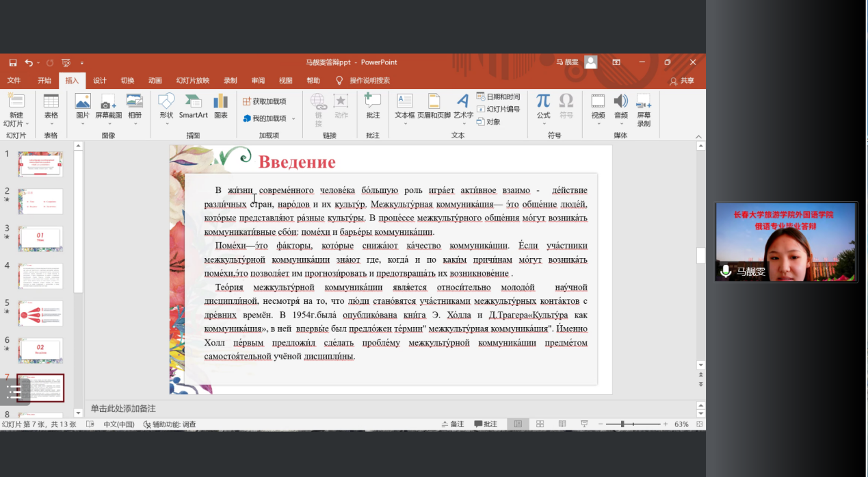Click the 中文(中国) language indicator
868x477 pixels.
[119, 424]
